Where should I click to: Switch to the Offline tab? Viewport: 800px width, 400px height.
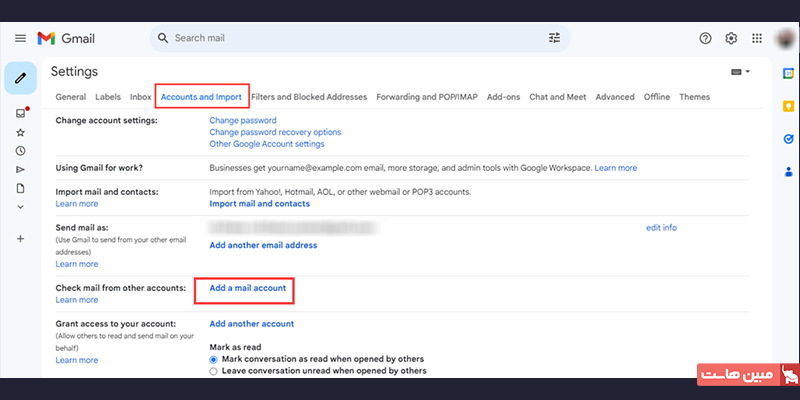click(657, 97)
